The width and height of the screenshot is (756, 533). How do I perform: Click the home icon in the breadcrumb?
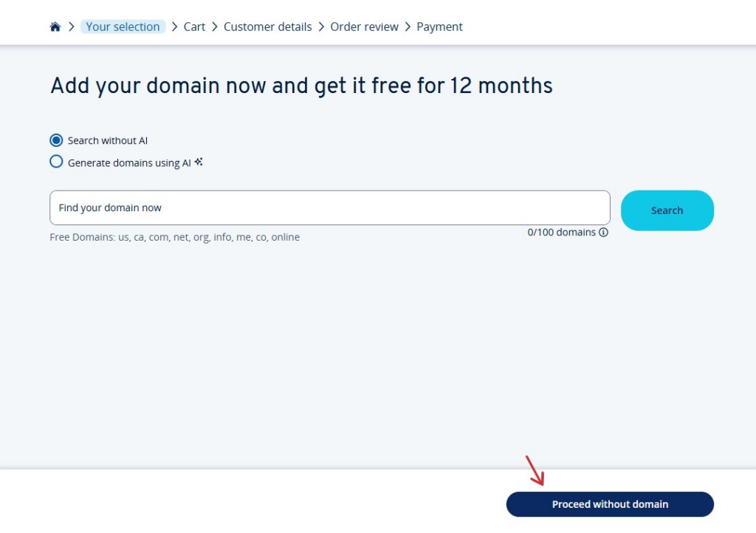[x=55, y=26]
